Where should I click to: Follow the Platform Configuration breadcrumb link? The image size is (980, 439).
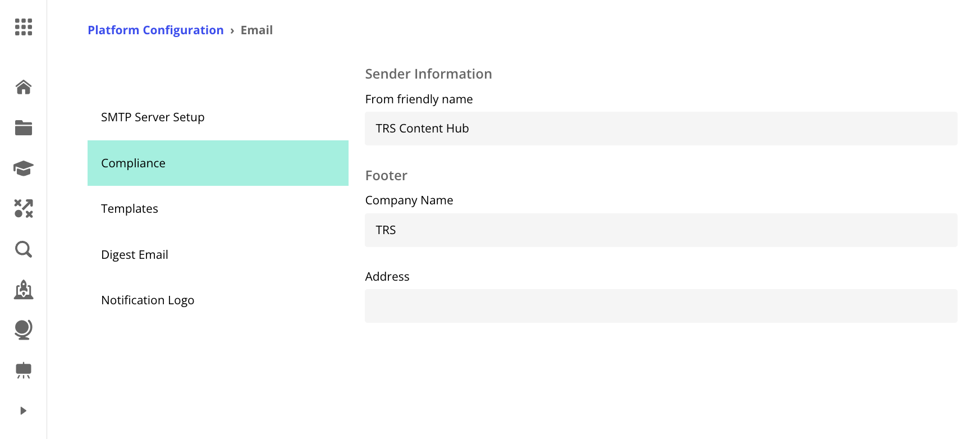(x=155, y=30)
